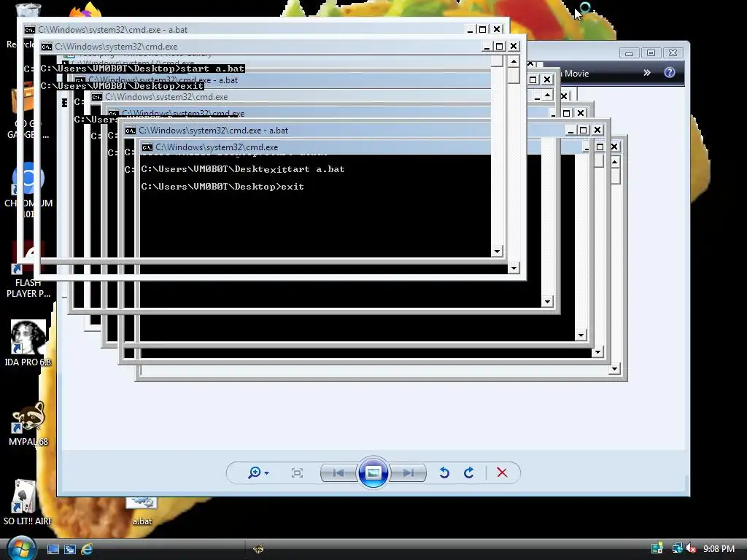The image size is (747, 560).
Task: Maximize the cmd.exe - a.bat window overlapping Recycle Bin
Action: 483,29
